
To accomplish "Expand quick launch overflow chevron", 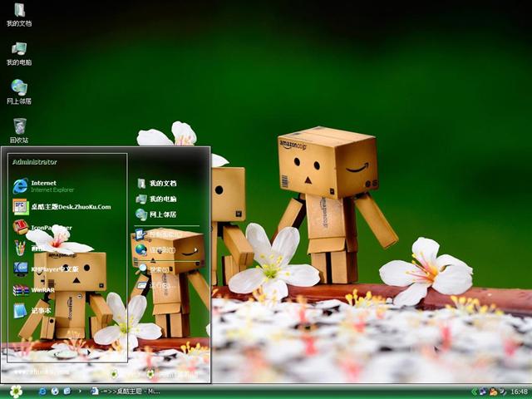I will point(80,391).
